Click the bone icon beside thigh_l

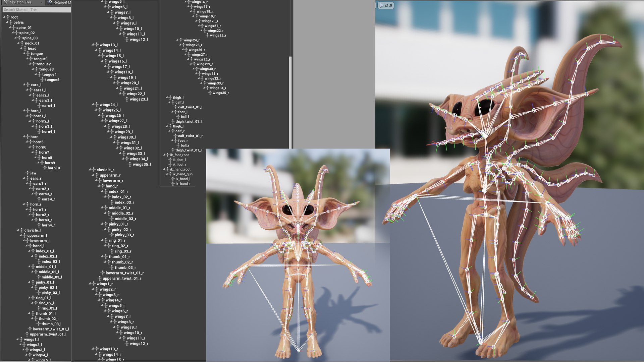point(170,98)
